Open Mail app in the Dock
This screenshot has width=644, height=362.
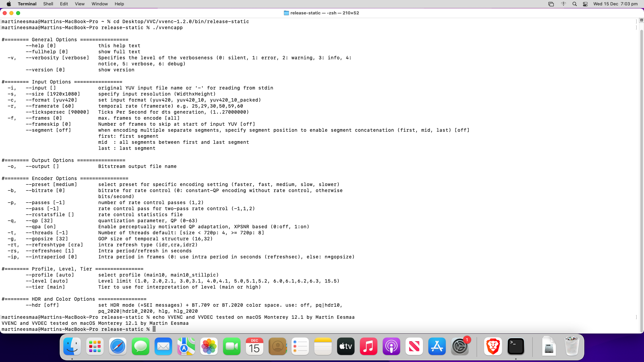[163, 346]
